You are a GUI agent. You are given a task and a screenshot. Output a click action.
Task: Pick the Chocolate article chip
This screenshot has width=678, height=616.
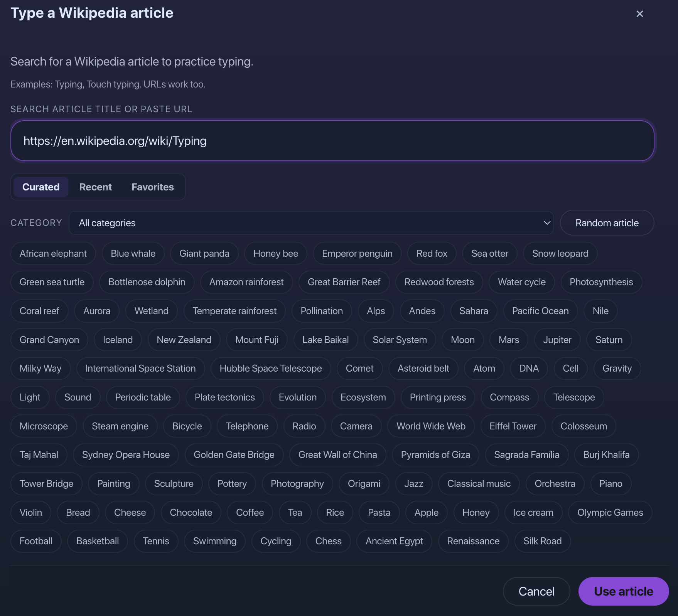pos(191,512)
